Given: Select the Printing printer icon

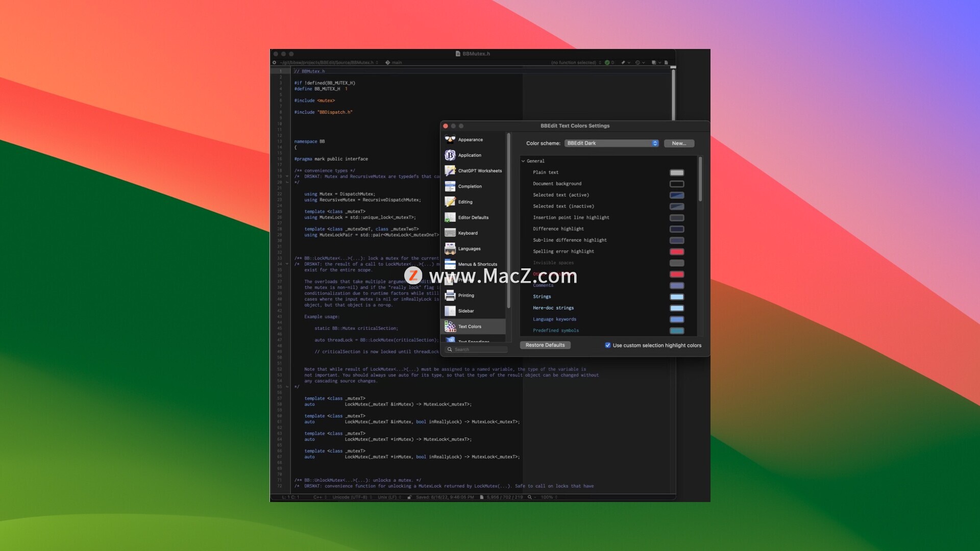Looking at the screenshot, I should click(450, 295).
